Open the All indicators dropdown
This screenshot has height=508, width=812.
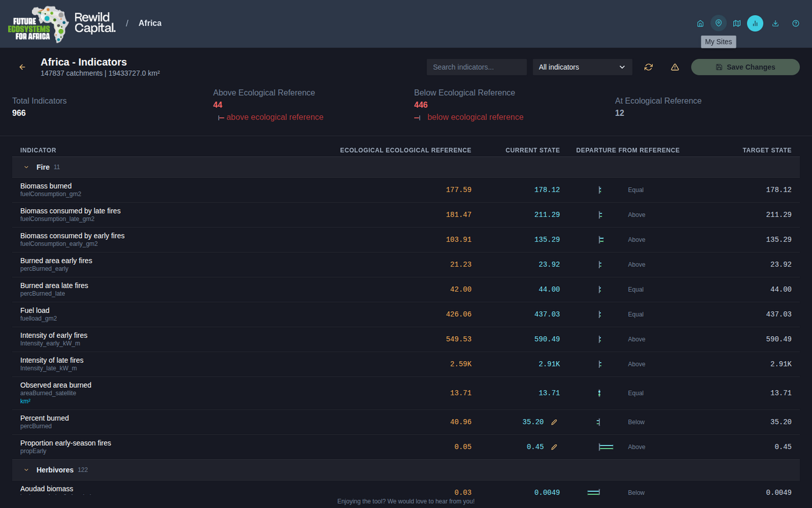point(582,67)
